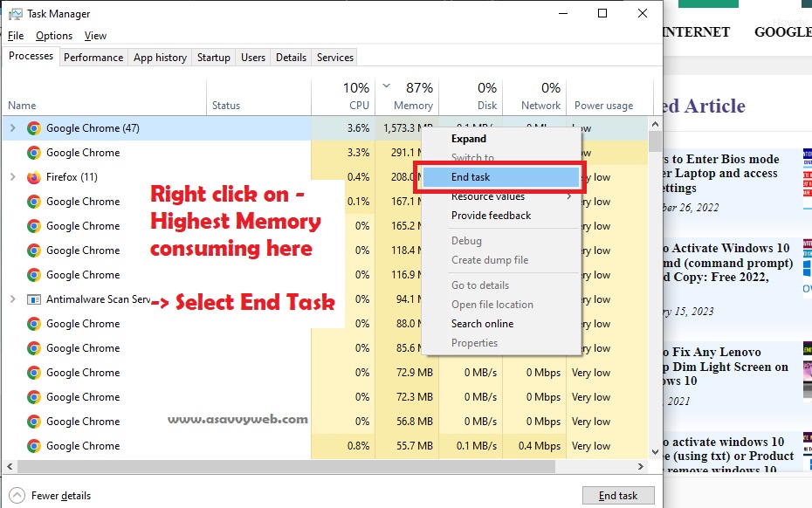Open the Options menu
Screen dimensions: 812x508
coord(54,36)
